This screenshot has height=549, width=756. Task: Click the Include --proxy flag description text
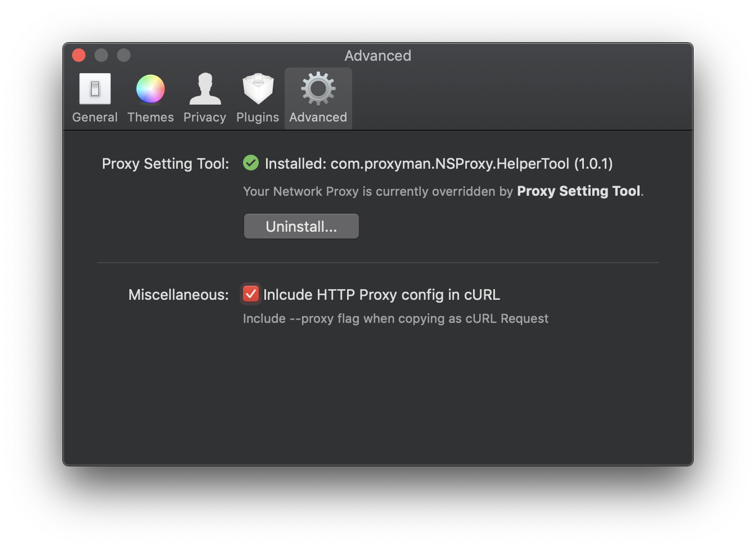(395, 318)
